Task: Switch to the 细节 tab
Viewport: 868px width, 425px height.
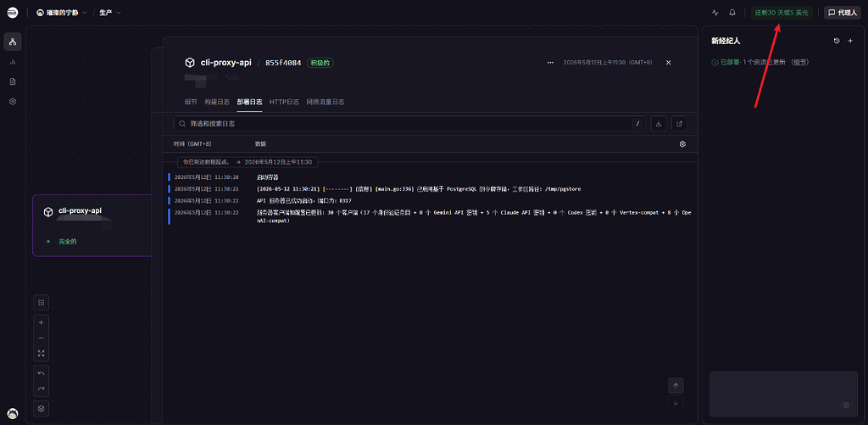Action: coord(191,102)
